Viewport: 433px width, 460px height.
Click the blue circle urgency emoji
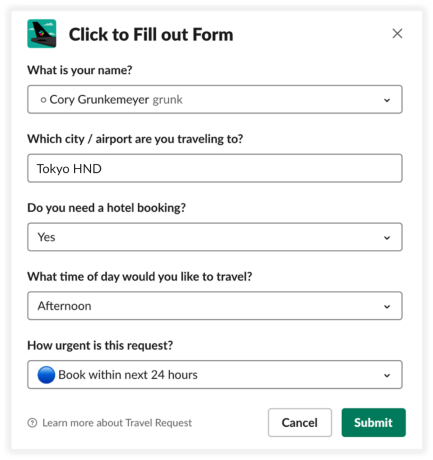(46, 375)
